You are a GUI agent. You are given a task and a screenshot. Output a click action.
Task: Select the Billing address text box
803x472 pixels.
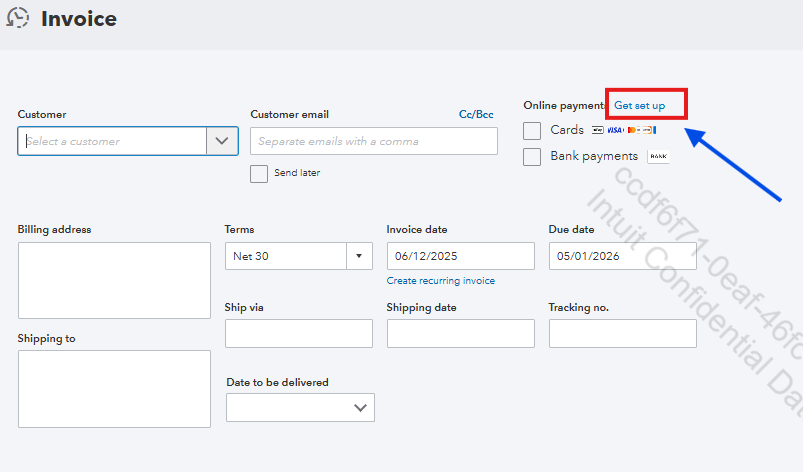(114, 280)
